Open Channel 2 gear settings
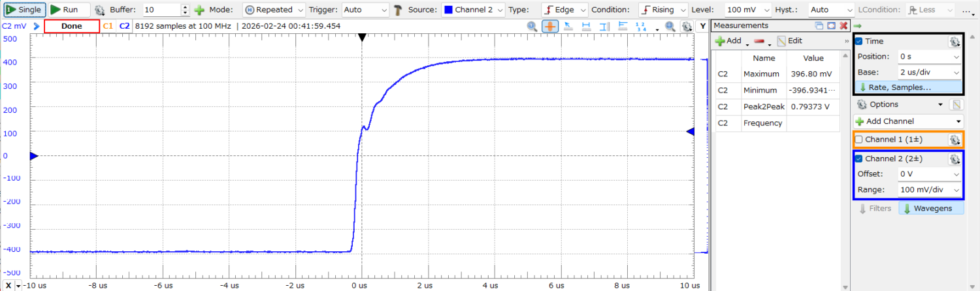The height and width of the screenshot is (291, 980). [x=954, y=159]
